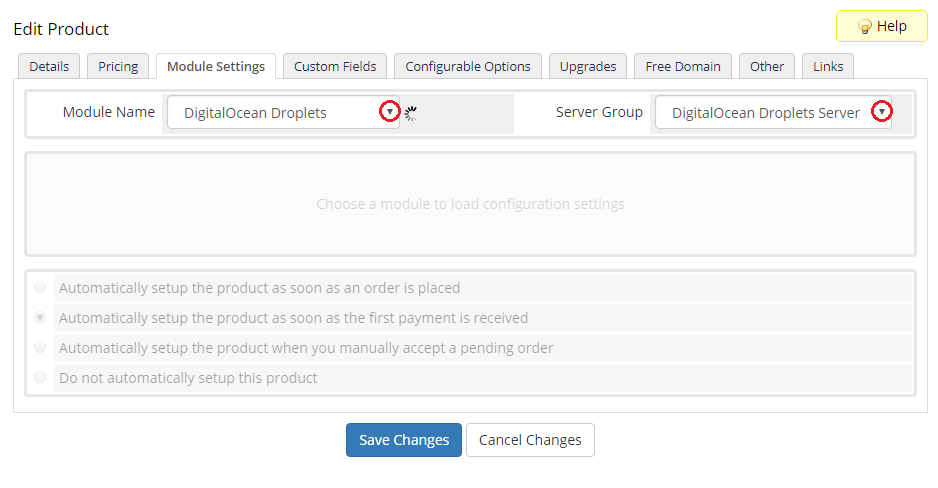Open the Links tab
This screenshot has height=488, width=938.
pos(828,66)
